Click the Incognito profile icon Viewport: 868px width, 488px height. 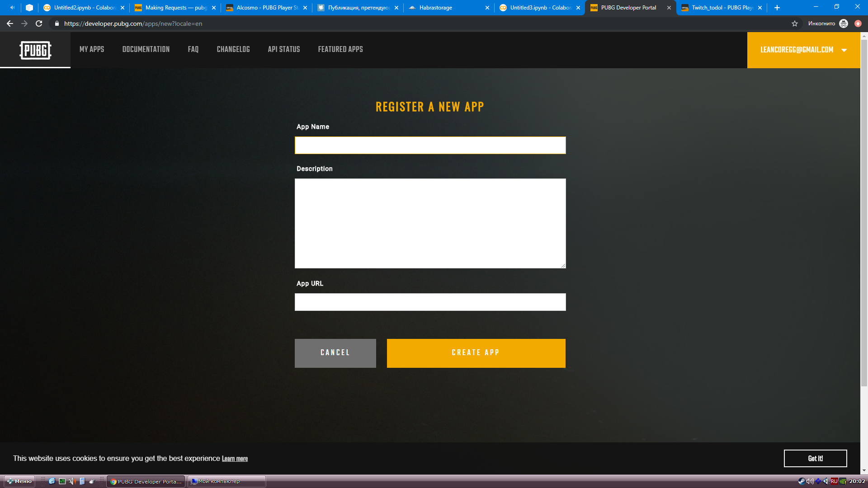click(843, 23)
